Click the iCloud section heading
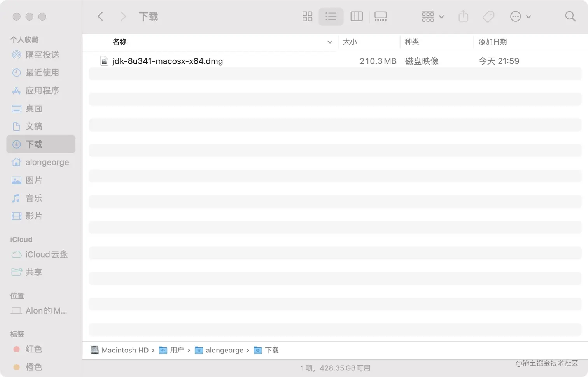588x377 pixels. coord(21,239)
